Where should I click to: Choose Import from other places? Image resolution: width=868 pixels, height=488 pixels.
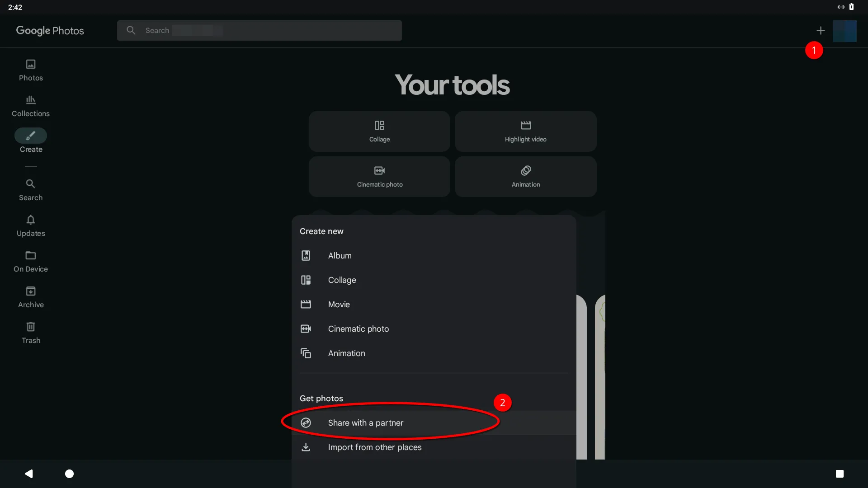(x=374, y=447)
